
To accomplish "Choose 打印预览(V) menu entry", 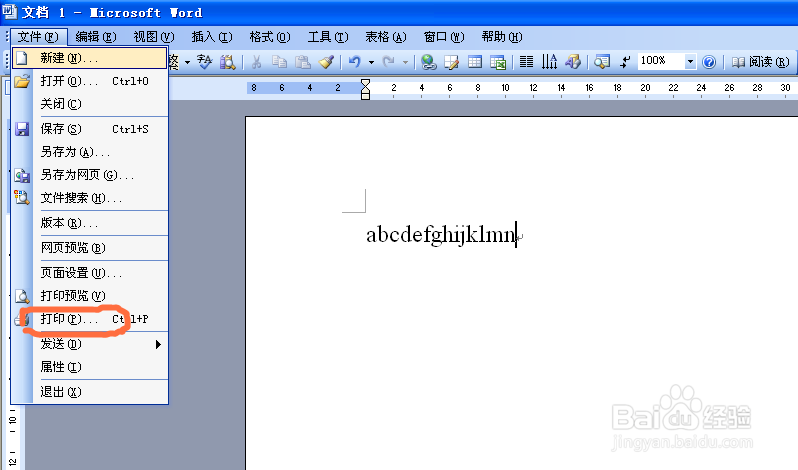I will pos(90,296).
